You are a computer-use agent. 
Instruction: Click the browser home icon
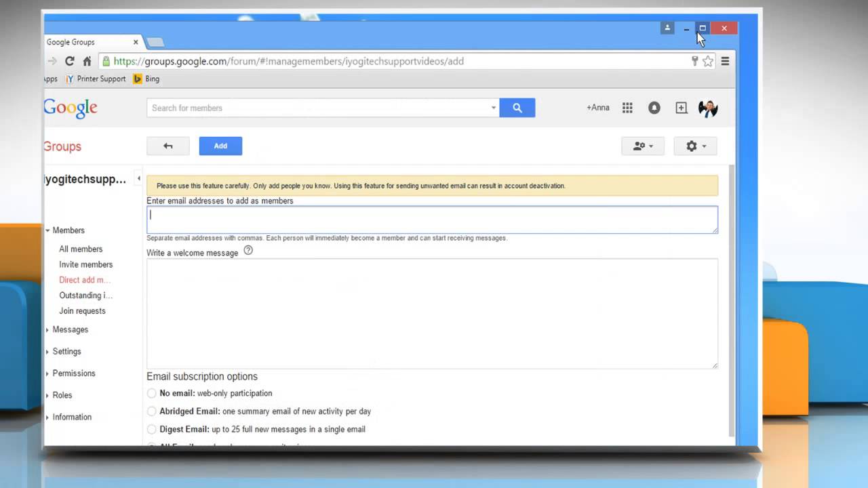point(87,61)
